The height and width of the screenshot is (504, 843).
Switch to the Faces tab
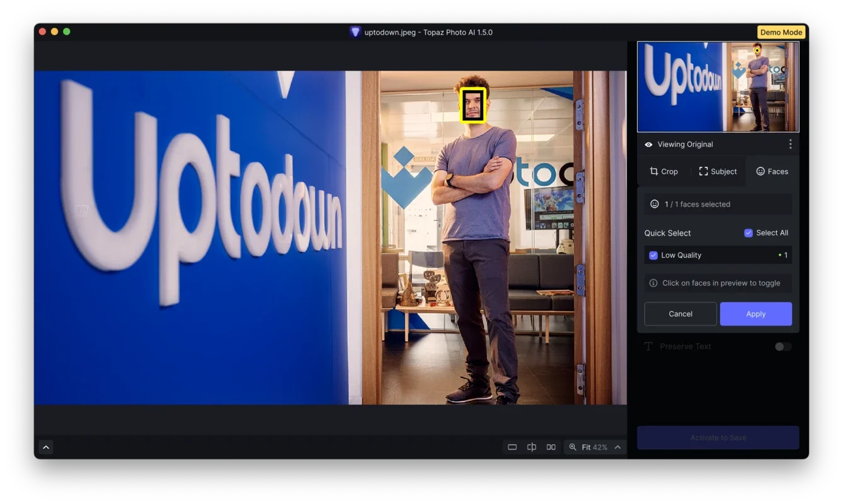coord(772,171)
